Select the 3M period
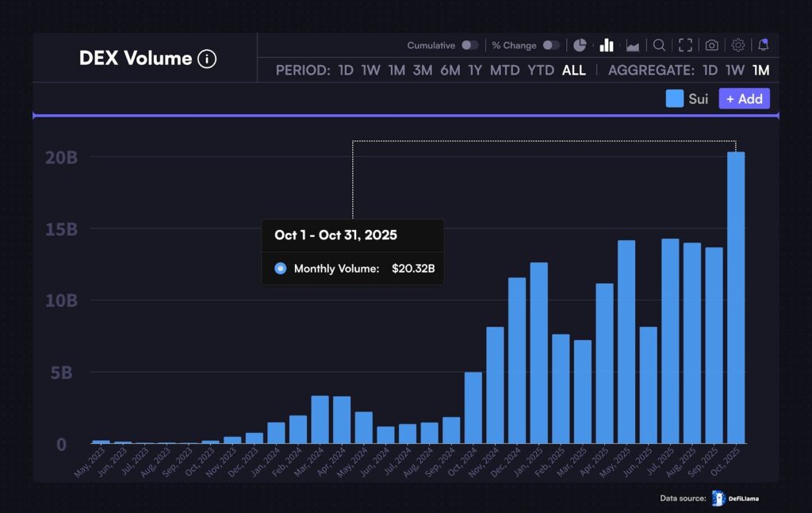Viewport: 812px width, 513px height. pyautogui.click(x=423, y=70)
